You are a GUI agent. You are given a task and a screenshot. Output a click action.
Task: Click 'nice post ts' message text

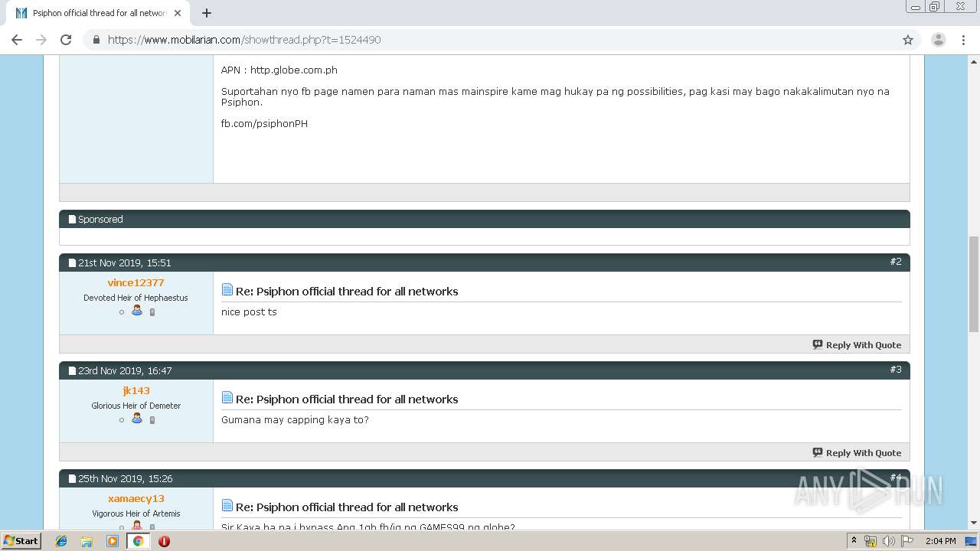[249, 312]
